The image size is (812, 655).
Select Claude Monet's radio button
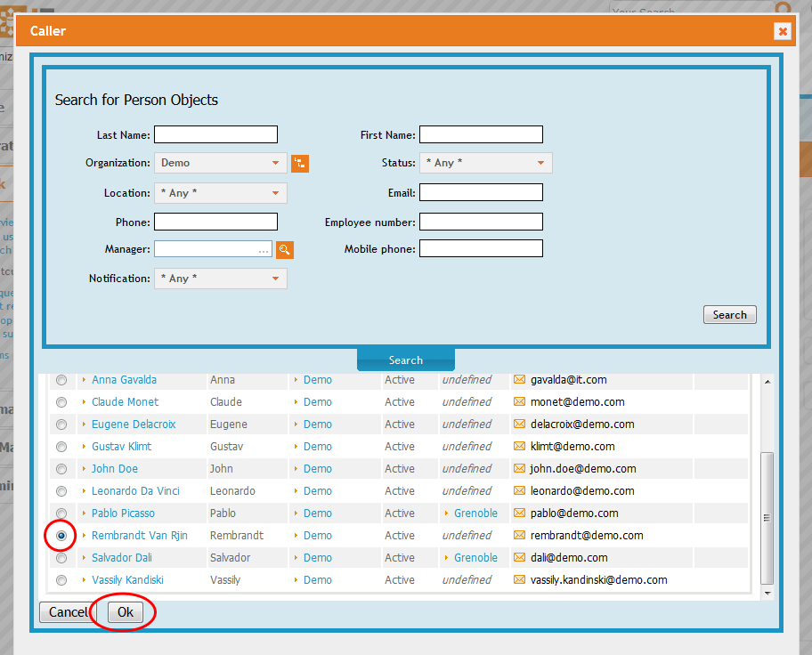(61, 401)
